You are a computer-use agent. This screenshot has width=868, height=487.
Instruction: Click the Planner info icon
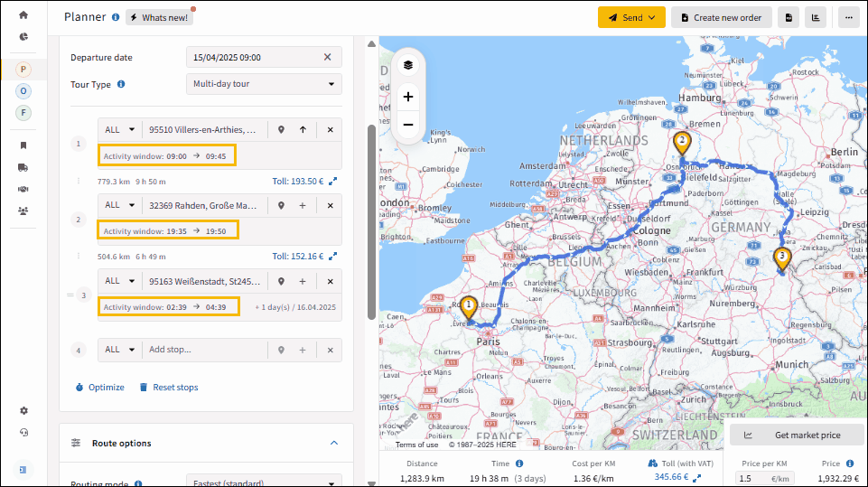pos(115,17)
